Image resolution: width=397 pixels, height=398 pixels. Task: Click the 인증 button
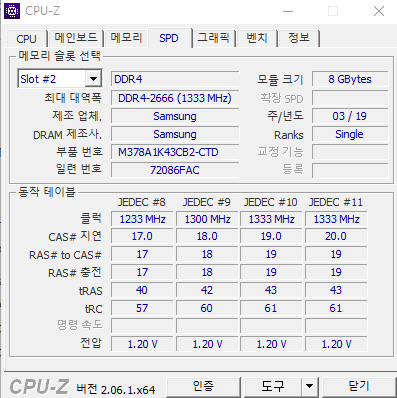click(x=203, y=387)
